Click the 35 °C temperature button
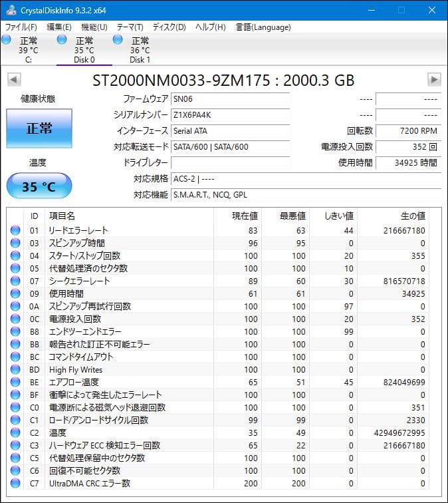 (39, 186)
